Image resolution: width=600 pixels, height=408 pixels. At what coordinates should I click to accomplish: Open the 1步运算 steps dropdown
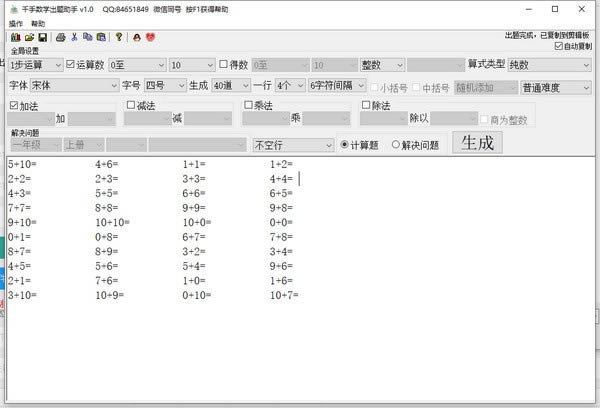[x=36, y=65]
